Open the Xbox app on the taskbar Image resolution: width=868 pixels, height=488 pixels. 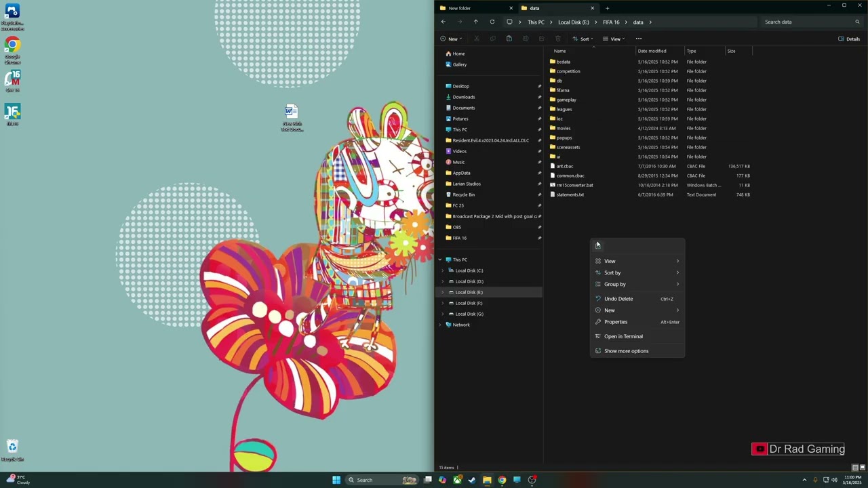457,480
